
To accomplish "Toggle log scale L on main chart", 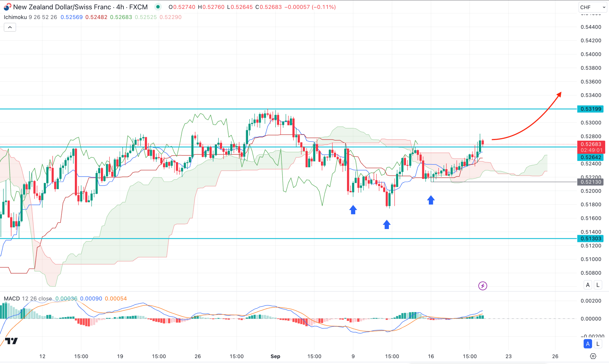I will [x=598, y=285].
